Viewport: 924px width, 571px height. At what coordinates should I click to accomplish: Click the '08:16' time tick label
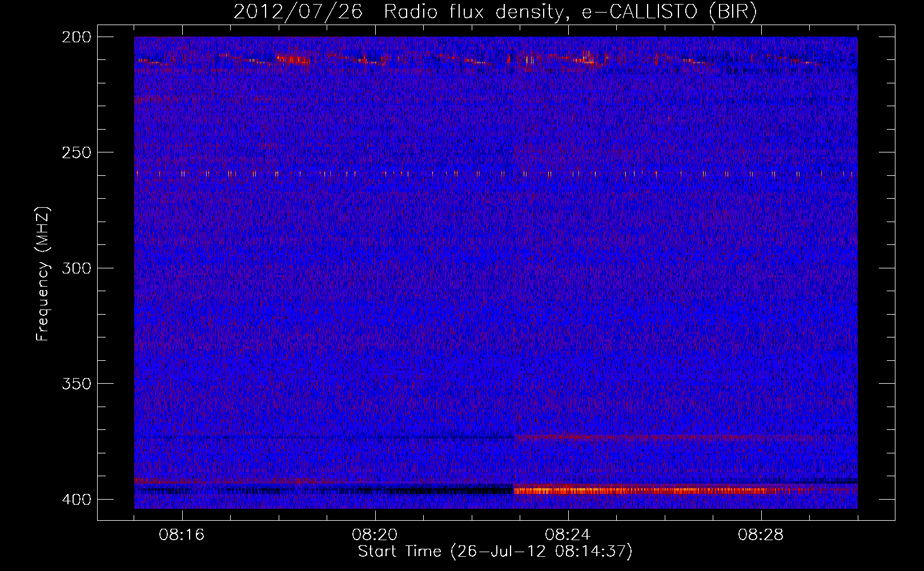click(x=182, y=535)
